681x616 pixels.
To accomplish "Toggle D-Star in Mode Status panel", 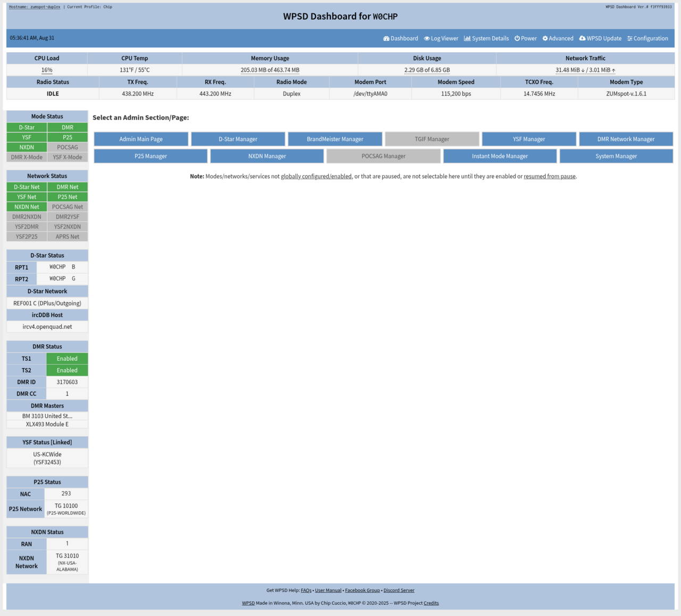I will click(x=26, y=127).
